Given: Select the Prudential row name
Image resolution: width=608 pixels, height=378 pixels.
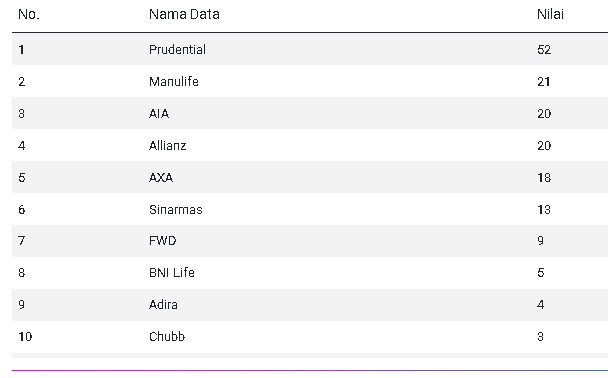Looking at the screenshot, I should (x=177, y=50).
